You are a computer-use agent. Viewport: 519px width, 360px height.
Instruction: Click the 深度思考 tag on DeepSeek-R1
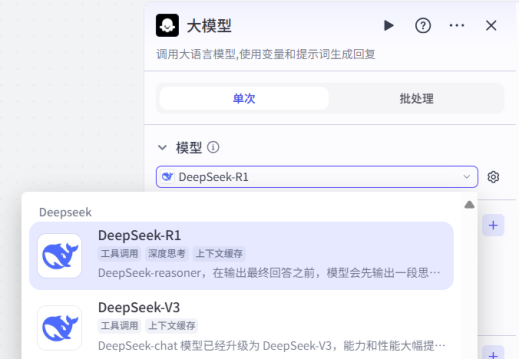pyautogui.click(x=167, y=254)
